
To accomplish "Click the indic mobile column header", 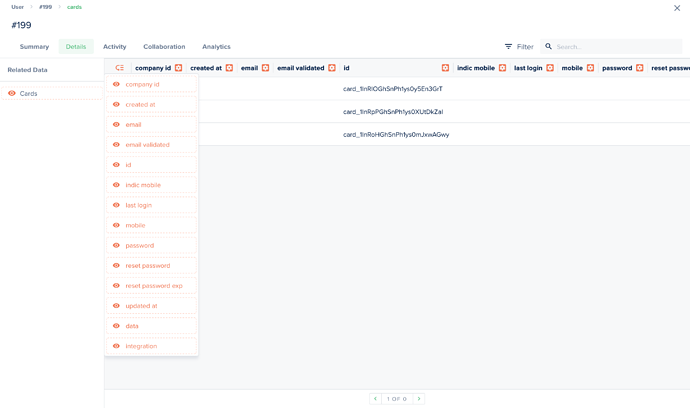I will (x=476, y=68).
